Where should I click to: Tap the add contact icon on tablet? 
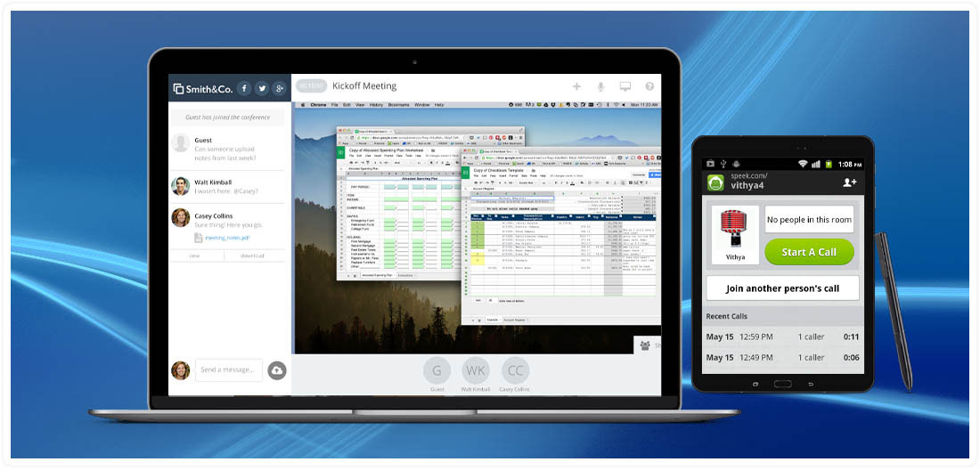click(x=849, y=182)
